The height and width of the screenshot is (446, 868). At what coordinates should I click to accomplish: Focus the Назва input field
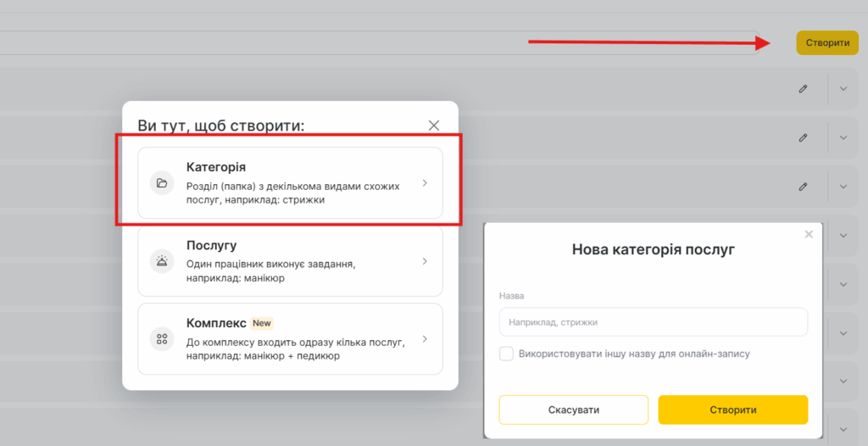(x=654, y=322)
